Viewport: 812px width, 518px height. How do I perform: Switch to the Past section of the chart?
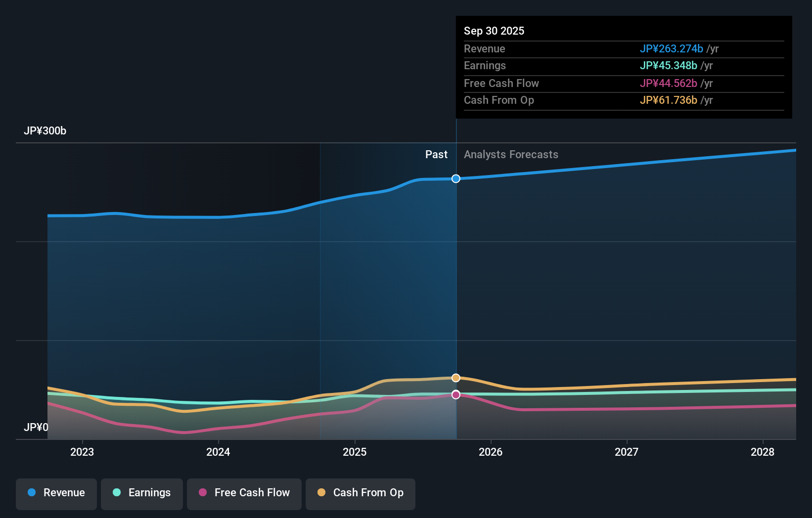click(436, 154)
